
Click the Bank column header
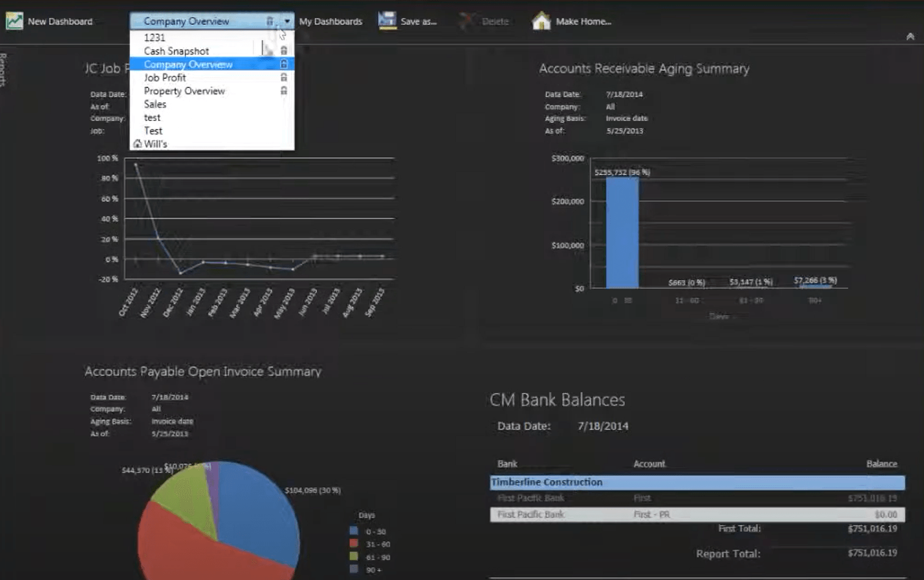507,464
